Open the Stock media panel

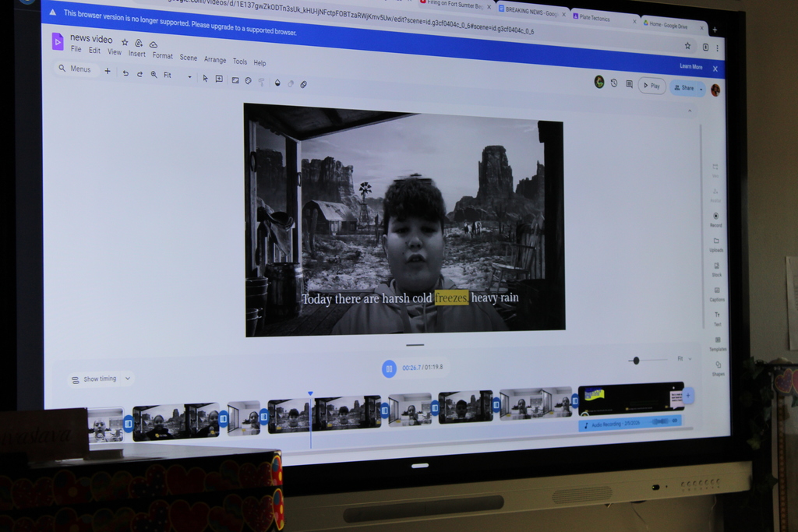(716, 266)
